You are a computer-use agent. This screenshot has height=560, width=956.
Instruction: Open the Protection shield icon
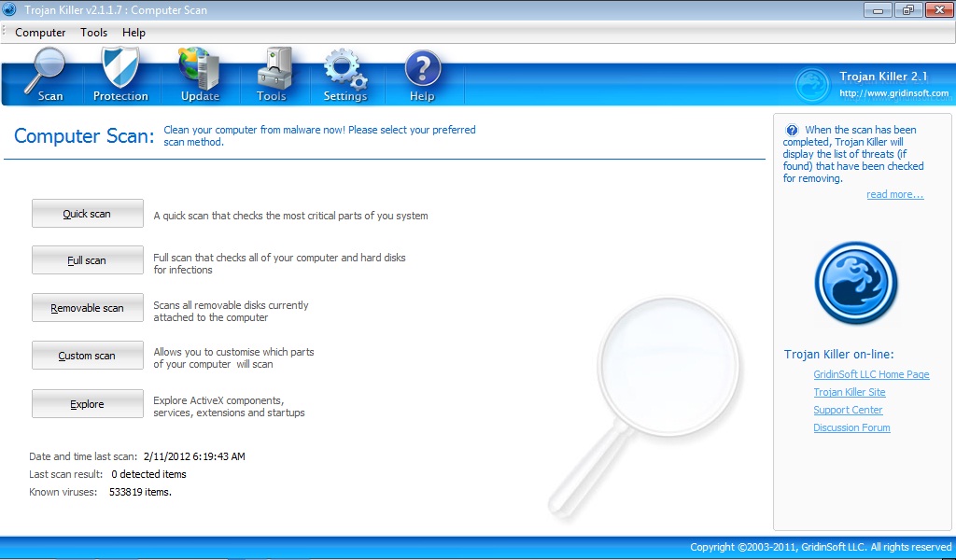point(120,75)
